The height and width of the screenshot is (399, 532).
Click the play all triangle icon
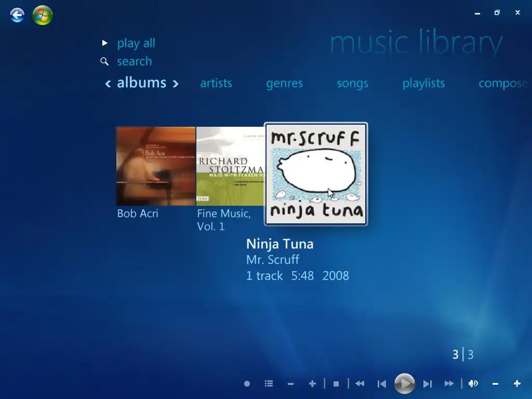click(x=105, y=43)
